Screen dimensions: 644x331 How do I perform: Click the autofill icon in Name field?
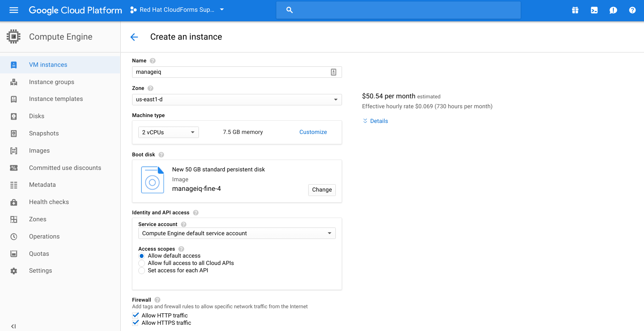pyautogui.click(x=334, y=72)
